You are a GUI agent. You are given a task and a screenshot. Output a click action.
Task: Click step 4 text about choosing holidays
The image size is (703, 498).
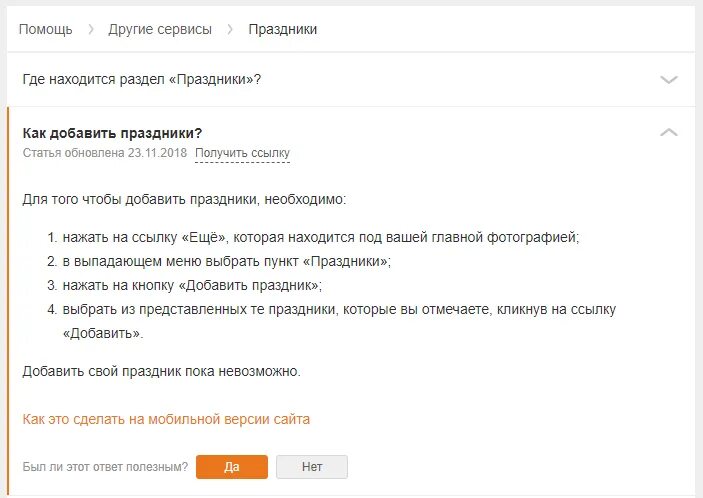331,321
